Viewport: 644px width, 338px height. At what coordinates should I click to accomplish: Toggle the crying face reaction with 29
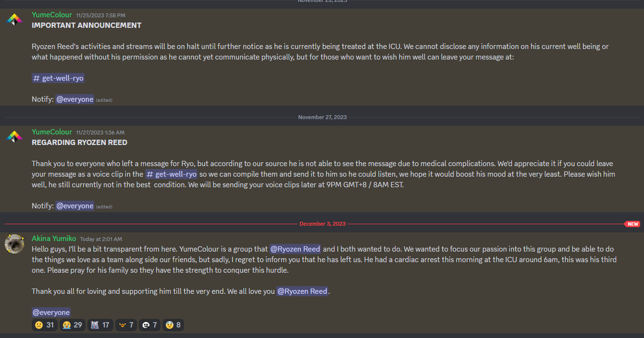(x=73, y=325)
